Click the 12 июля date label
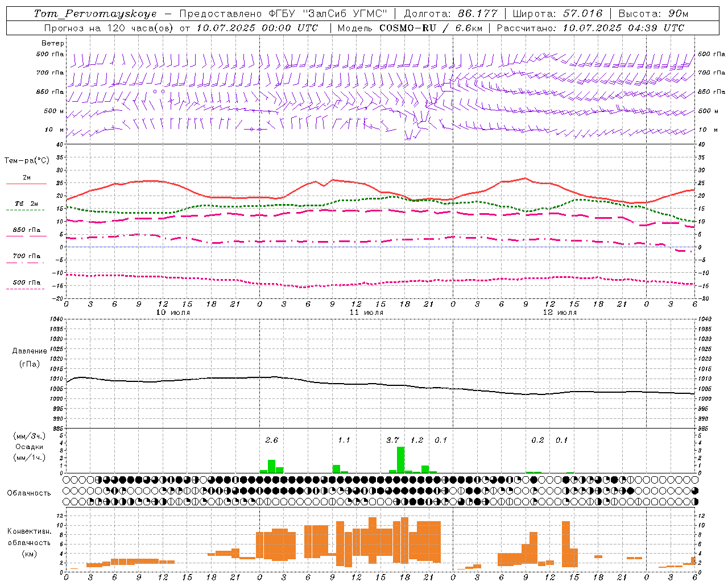 click(560, 313)
